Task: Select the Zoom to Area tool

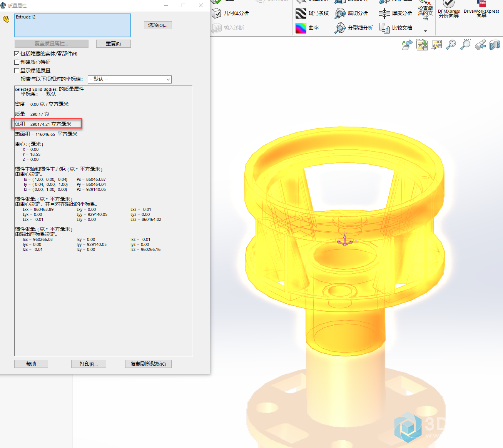Action: click(x=466, y=45)
